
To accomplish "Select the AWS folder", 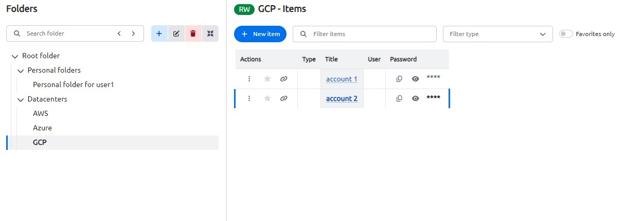I will 41,113.
